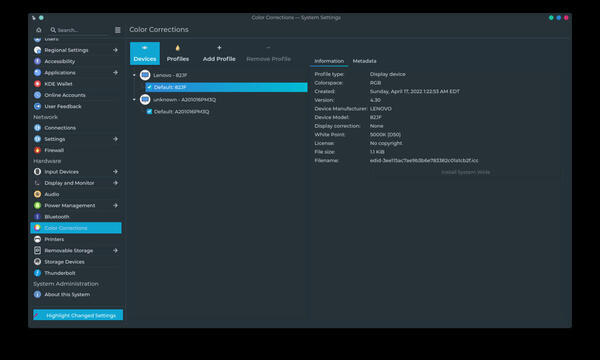Open the network Connections icon
The height and width of the screenshot is (360, 600).
tap(38, 128)
